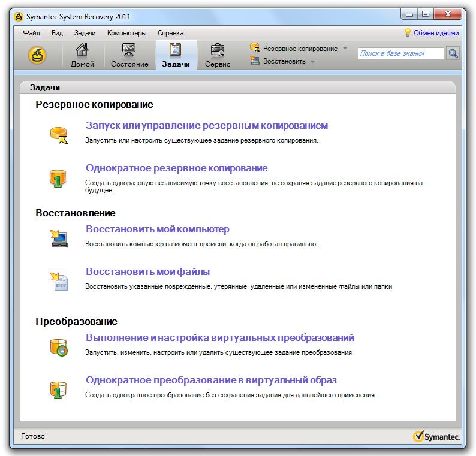Viewport: 476px width, 456px height.
Task: Open the Сервис tools toolbar tab
Action: pos(217,55)
